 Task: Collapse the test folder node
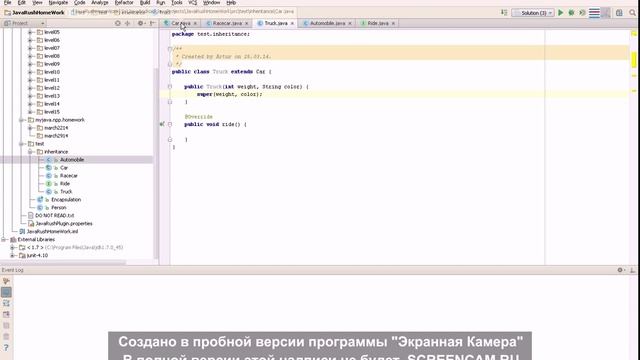[21, 144]
